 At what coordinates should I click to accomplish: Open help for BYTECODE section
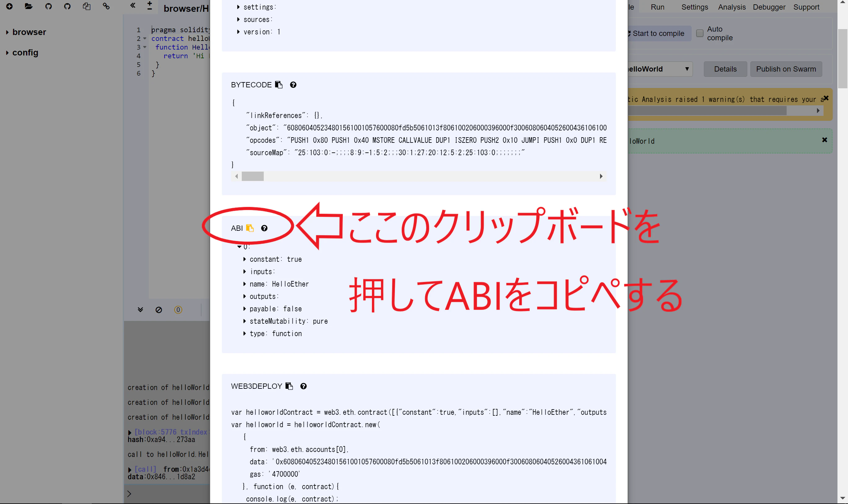click(293, 85)
